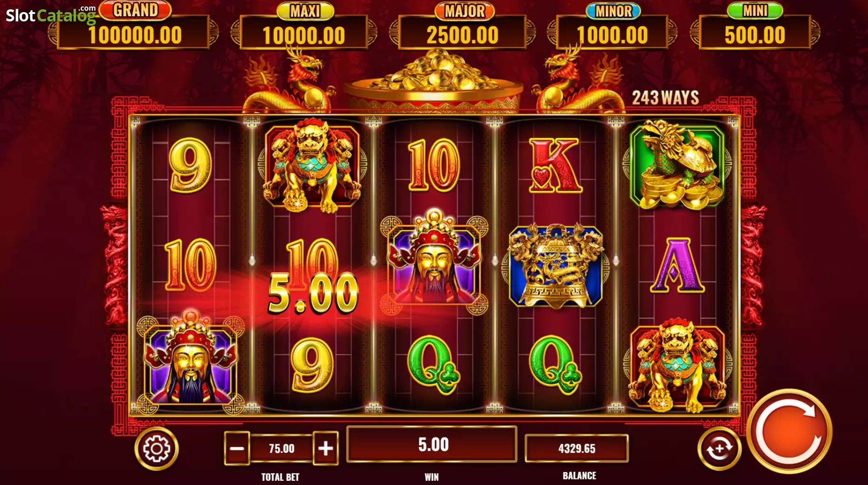Click the golden turtle dragon symbol
This screenshot has height=485, width=868.
tap(677, 164)
